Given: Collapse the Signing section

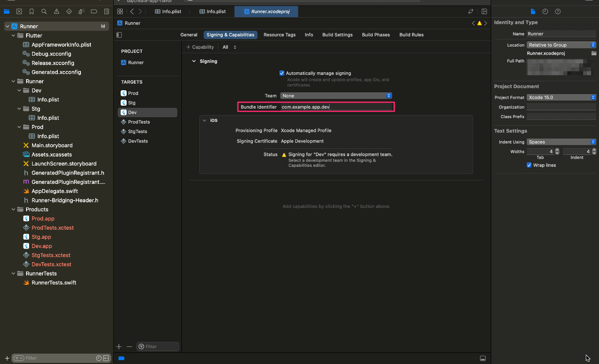Looking at the screenshot, I should [x=194, y=61].
